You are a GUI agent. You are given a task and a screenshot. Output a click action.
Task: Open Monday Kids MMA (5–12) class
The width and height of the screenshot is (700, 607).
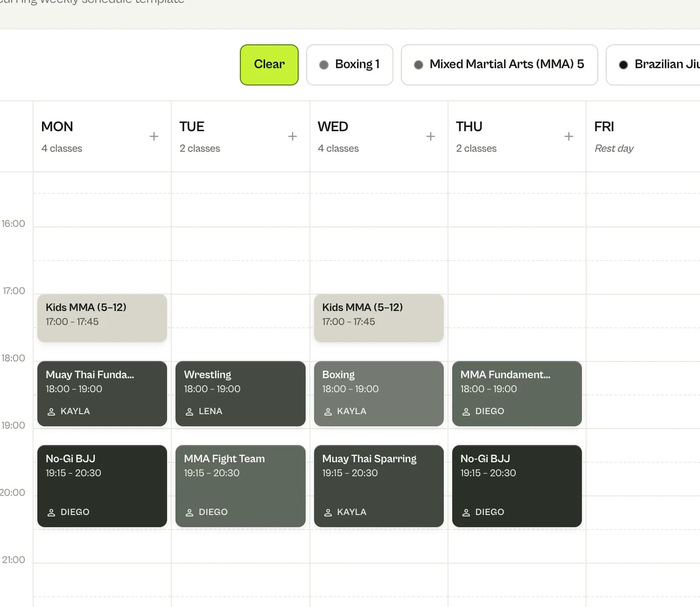(102, 318)
